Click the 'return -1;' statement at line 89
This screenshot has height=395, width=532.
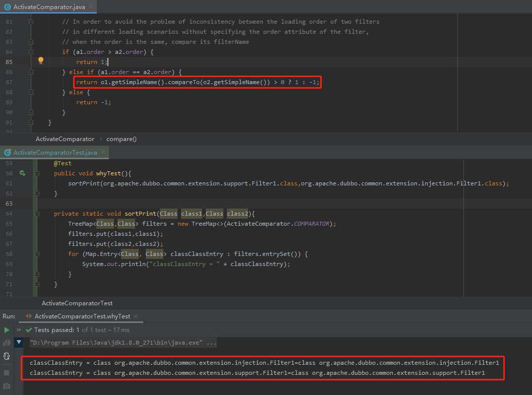[94, 102]
